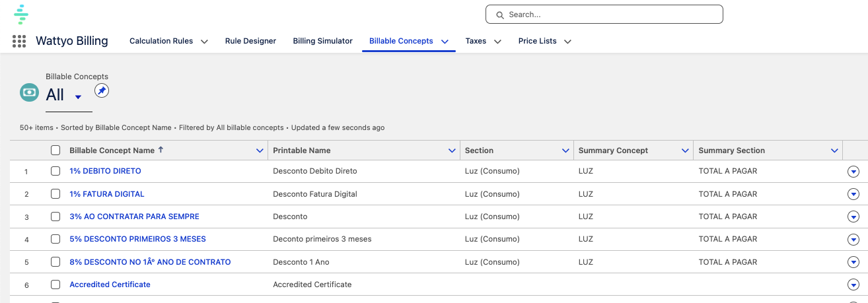868x303 pixels.
Task: Open row actions for 3% AO CONTRATAR PARA SEMPRE
Action: (853, 217)
